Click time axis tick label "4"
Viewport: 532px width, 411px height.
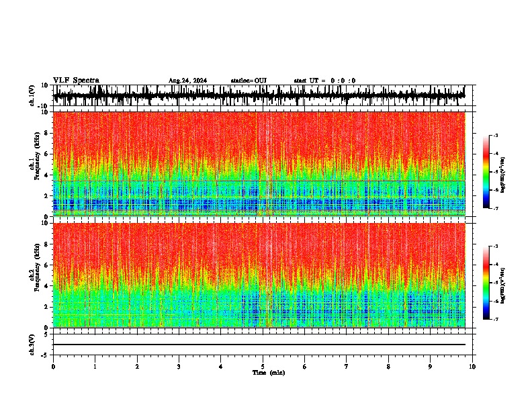[221, 367]
